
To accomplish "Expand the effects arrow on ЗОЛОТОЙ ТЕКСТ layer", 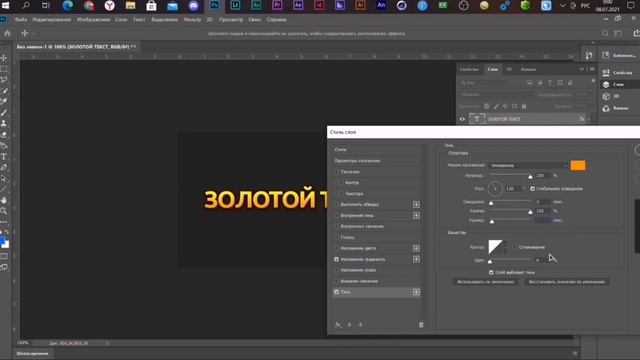I will (x=589, y=119).
